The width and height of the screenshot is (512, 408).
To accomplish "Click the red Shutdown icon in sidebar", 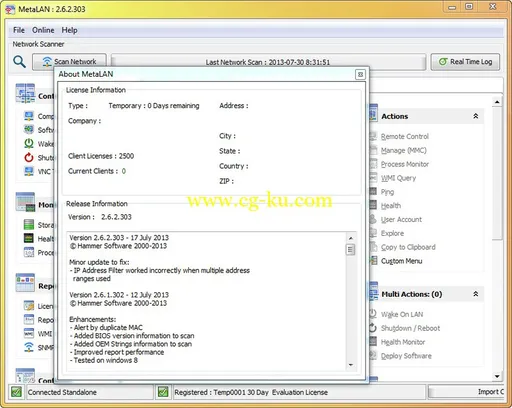I will [29, 157].
